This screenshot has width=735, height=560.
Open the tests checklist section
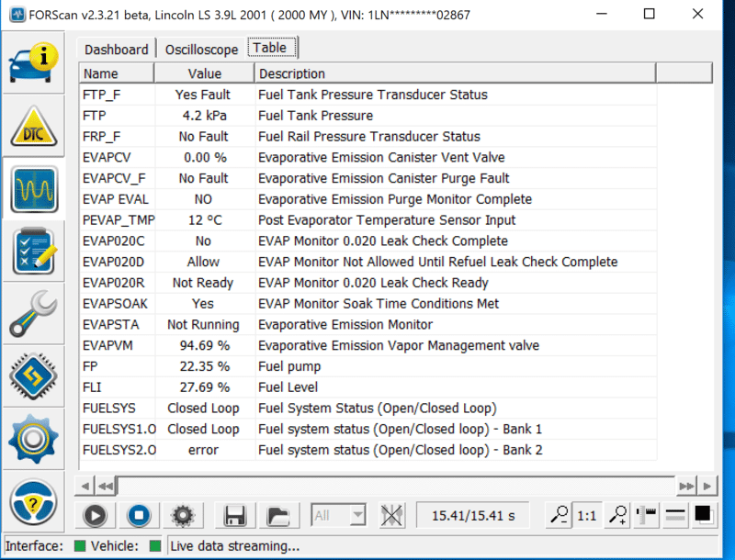coord(34,251)
